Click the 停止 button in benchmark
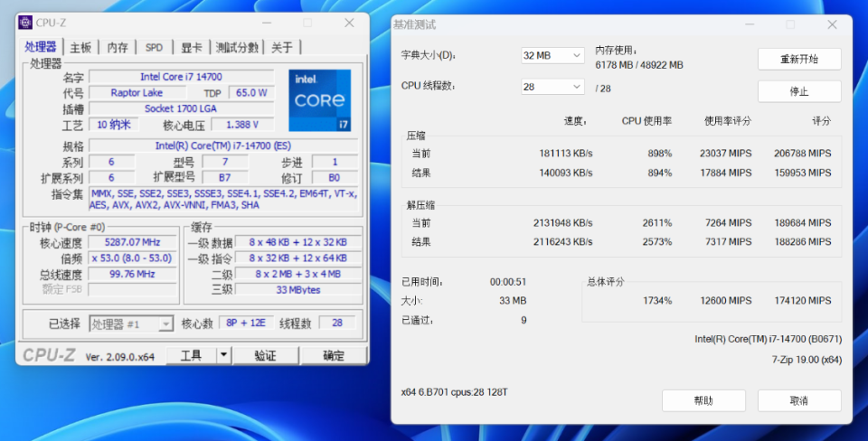Image resolution: width=868 pixels, height=441 pixels. pyautogui.click(x=798, y=91)
